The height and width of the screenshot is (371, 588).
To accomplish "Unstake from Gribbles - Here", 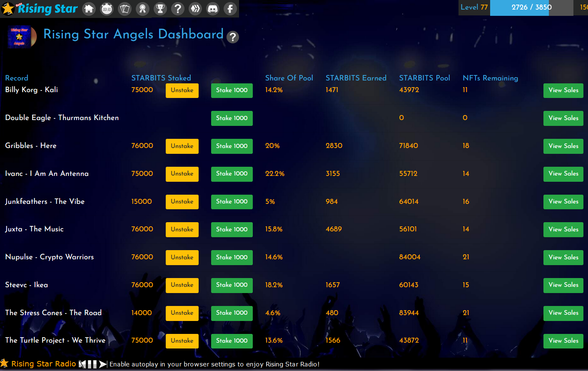I will 182,146.
